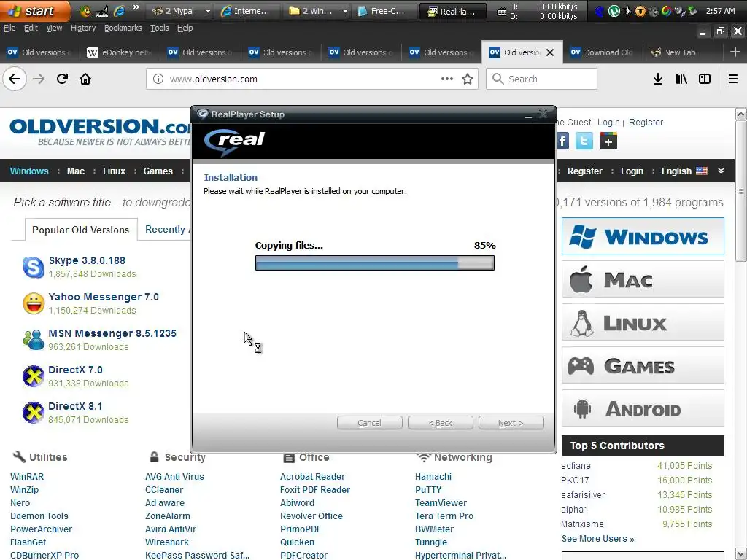The width and height of the screenshot is (747, 560).
Task: Open the Windows Start button
Action: pos(35,10)
